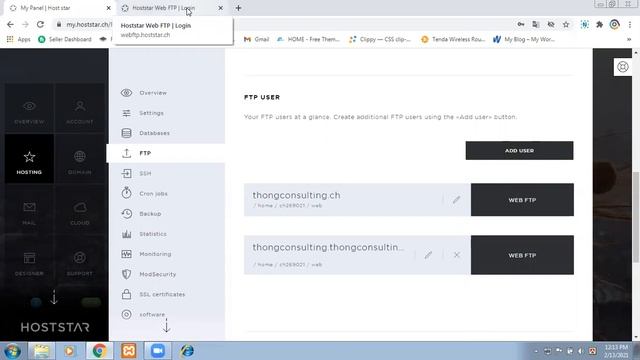Go to the Domain globe tile
Viewport: 640px width, 360px height.
(x=80, y=159)
